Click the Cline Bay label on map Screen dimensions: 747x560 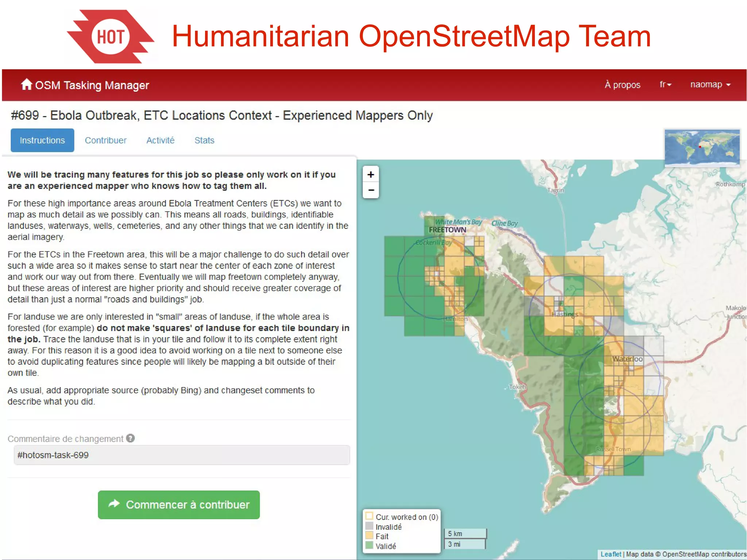coord(504,223)
